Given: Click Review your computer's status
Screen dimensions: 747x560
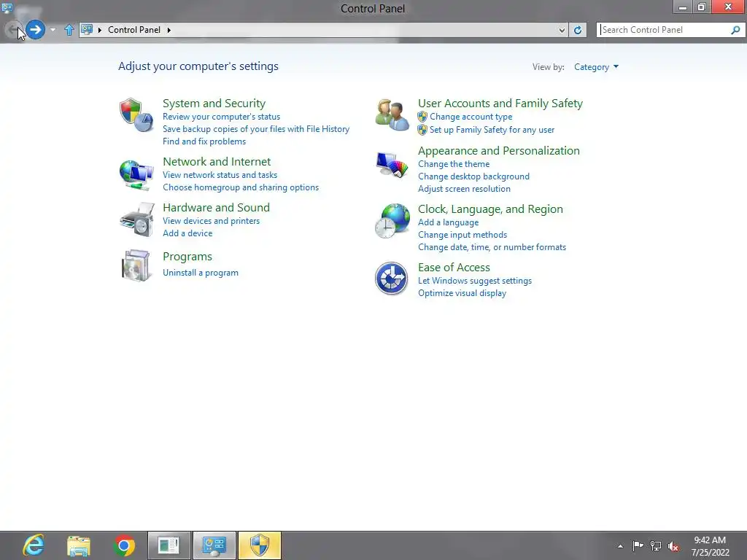Looking at the screenshot, I should [221, 117].
